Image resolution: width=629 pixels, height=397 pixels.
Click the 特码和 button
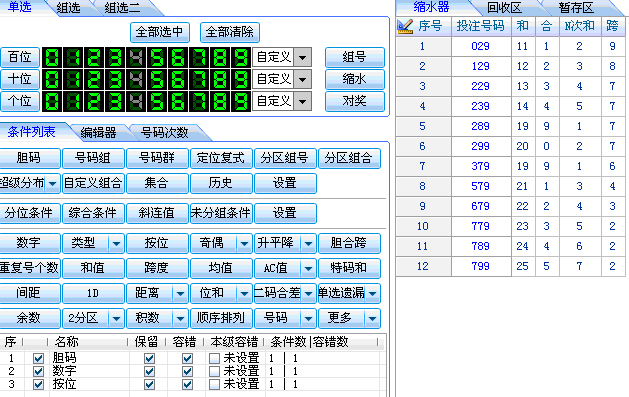[349, 268]
